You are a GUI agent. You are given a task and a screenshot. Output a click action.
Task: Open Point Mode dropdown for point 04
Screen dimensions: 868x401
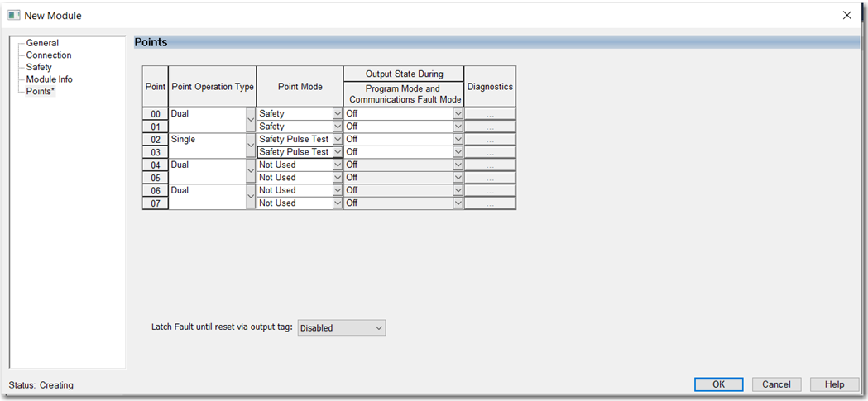click(337, 165)
